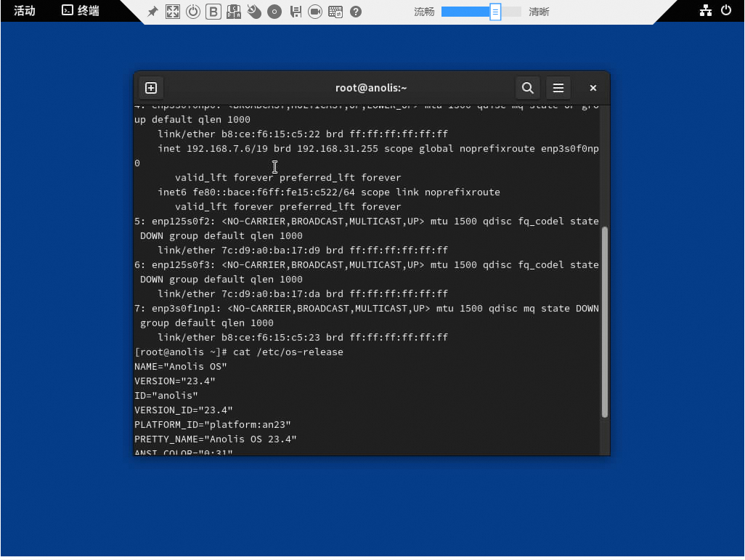Open help via the question mark icon
The image size is (745, 560).
(x=356, y=12)
